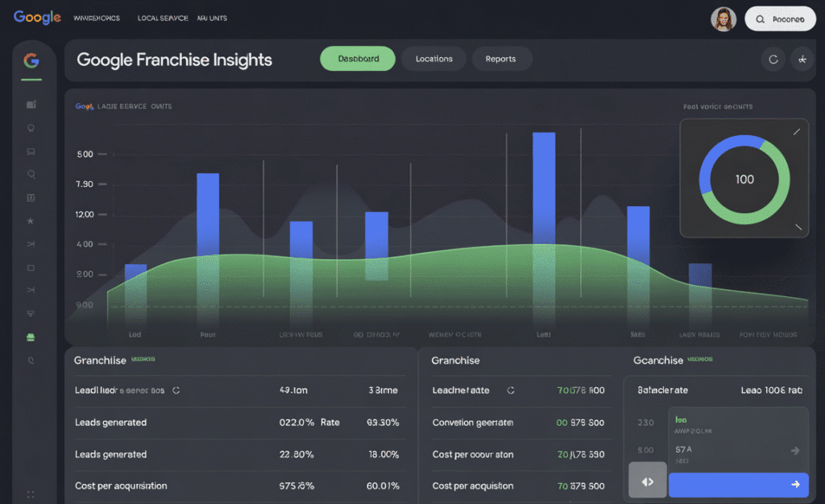This screenshot has width=825, height=504.
Task: Click the grid dots icon at sidebar bottom
Action: 31,494
